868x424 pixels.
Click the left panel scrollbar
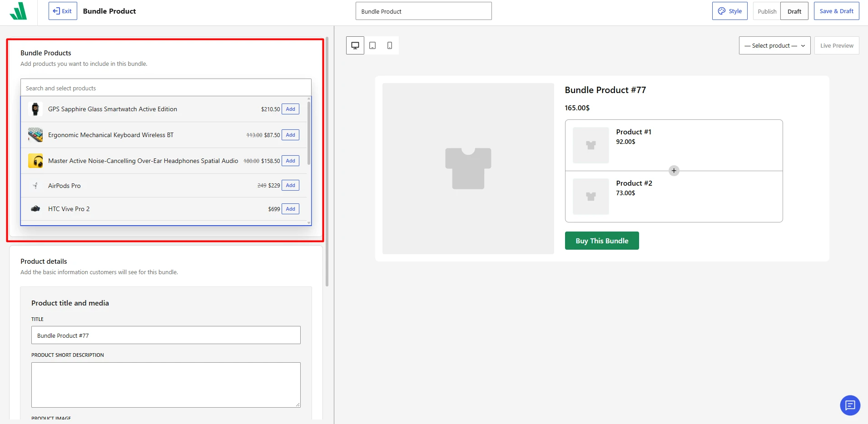[327, 162]
